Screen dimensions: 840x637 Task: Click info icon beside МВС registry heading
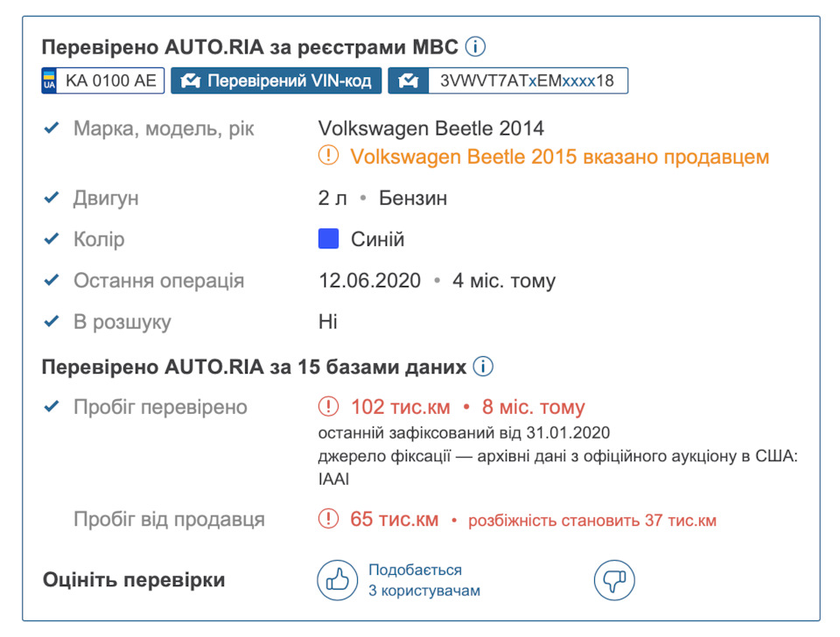click(x=476, y=47)
